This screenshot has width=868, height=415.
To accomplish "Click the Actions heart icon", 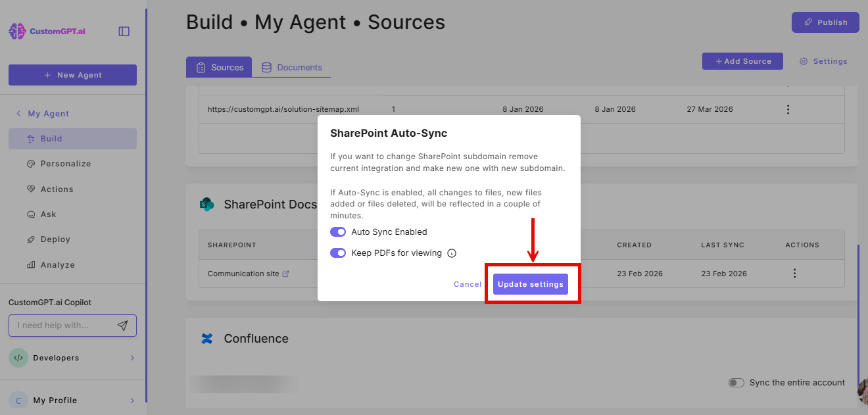I will 31,189.
